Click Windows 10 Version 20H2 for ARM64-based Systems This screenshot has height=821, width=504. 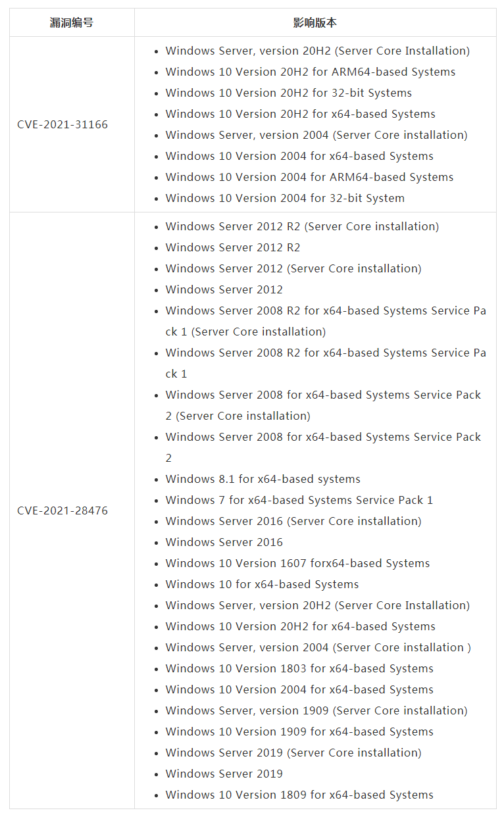pyautogui.click(x=310, y=72)
